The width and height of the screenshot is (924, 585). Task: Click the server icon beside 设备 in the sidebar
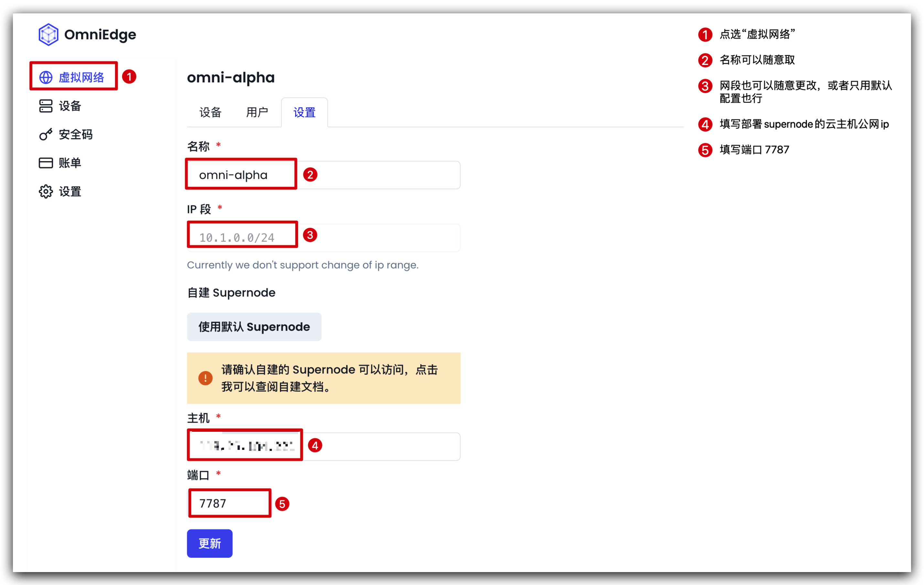point(46,106)
